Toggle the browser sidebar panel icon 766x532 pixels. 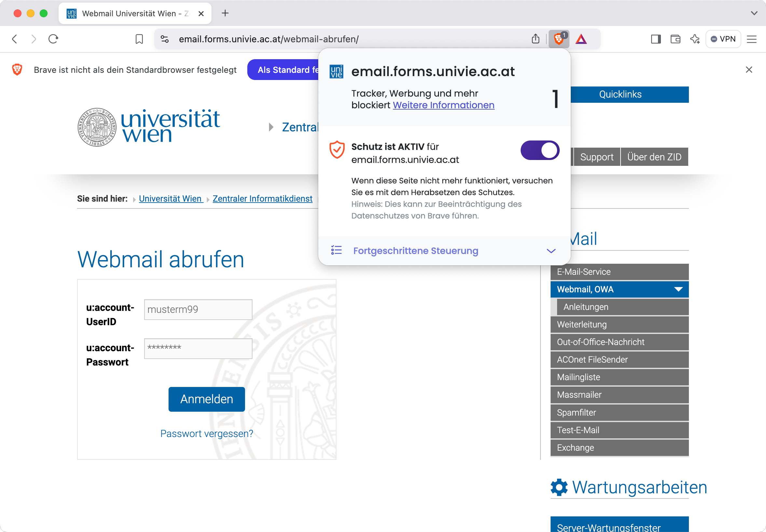click(x=656, y=39)
